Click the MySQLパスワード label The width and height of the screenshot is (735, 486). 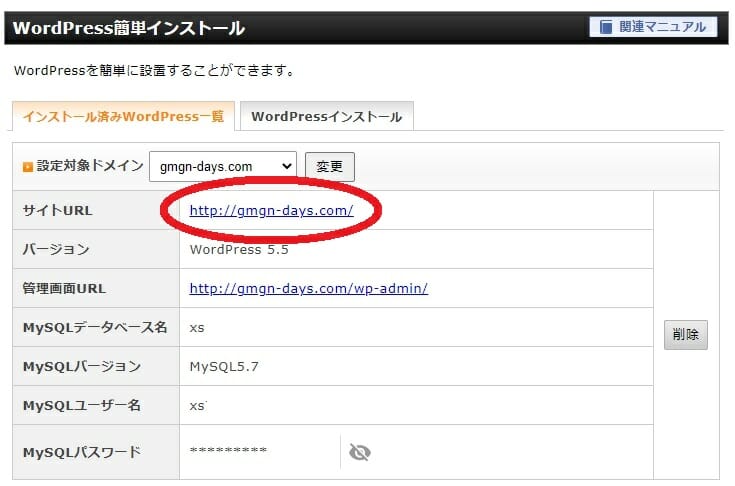[82, 452]
